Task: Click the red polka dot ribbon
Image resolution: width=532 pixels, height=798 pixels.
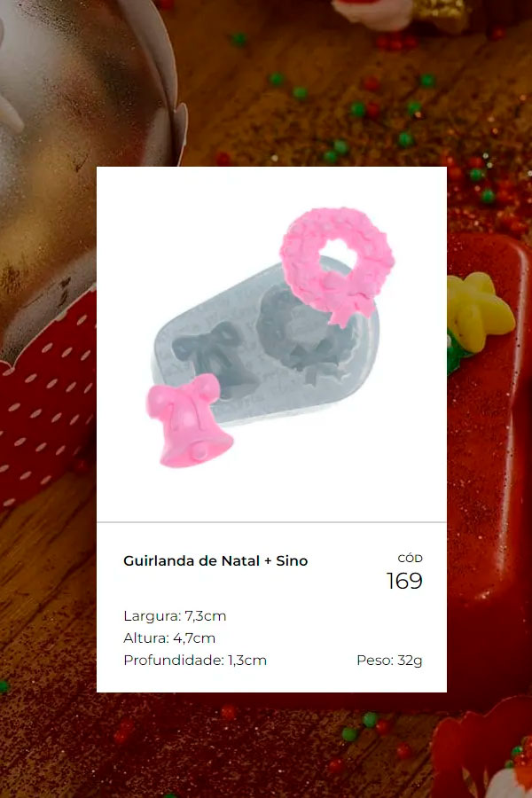Action: tap(46, 402)
